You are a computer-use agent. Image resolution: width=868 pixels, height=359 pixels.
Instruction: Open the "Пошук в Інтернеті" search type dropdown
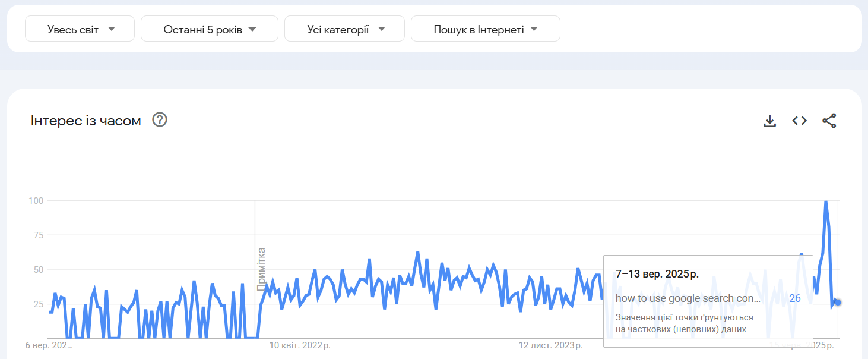486,28
